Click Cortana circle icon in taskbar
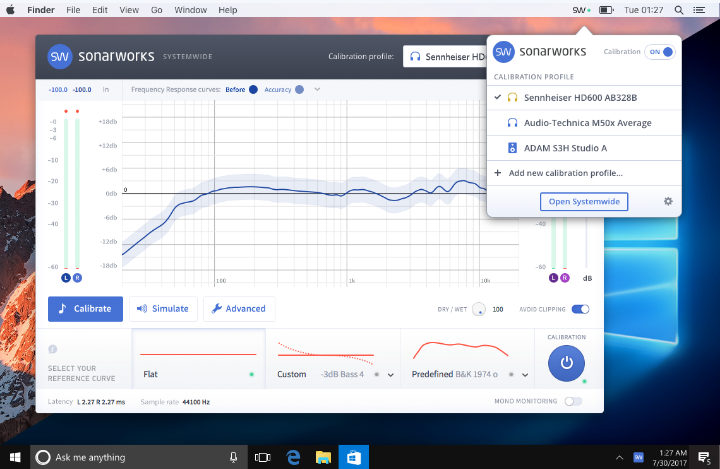720x469 pixels. tap(43, 457)
